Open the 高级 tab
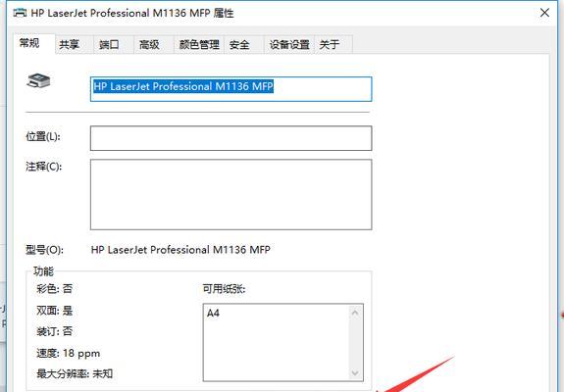Screen dimensions: 564x392 tap(149, 44)
